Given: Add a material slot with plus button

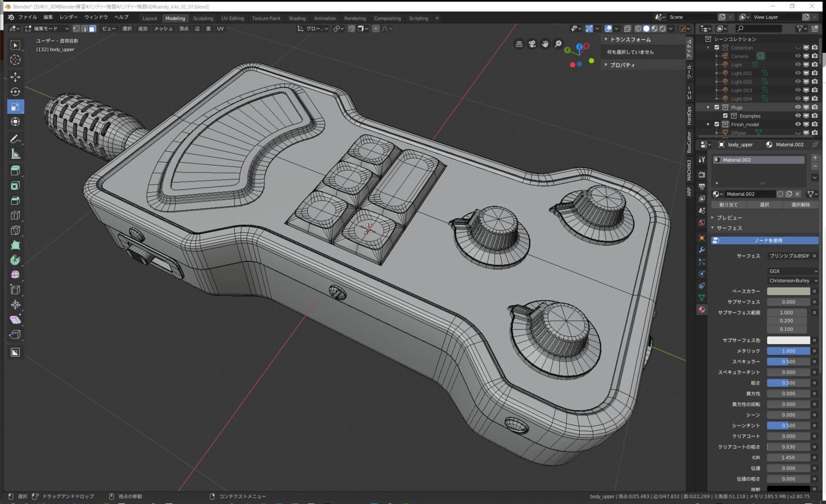Looking at the screenshot, I should click(815, 158).
